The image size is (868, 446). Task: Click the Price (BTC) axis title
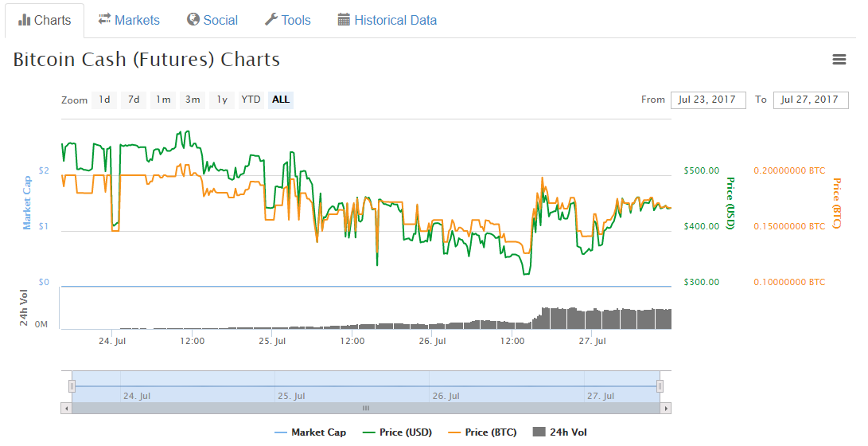tap(836, 203)
